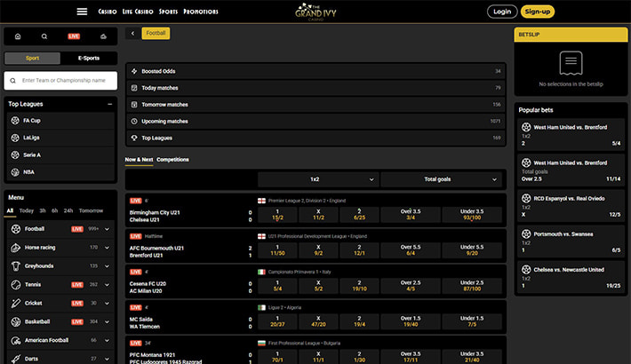The height and width of the screenshot is (364, 631).
Task: Show live events via LIVE badge
Action: pyautogui.click(x=74, y=36)
